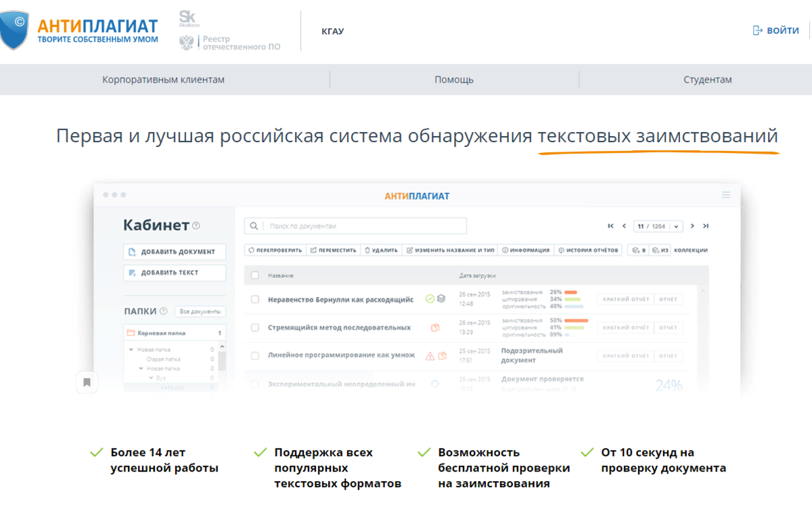Collapse the first Новая папка tree node
The image size is (812, 519).
pos(131,350)
